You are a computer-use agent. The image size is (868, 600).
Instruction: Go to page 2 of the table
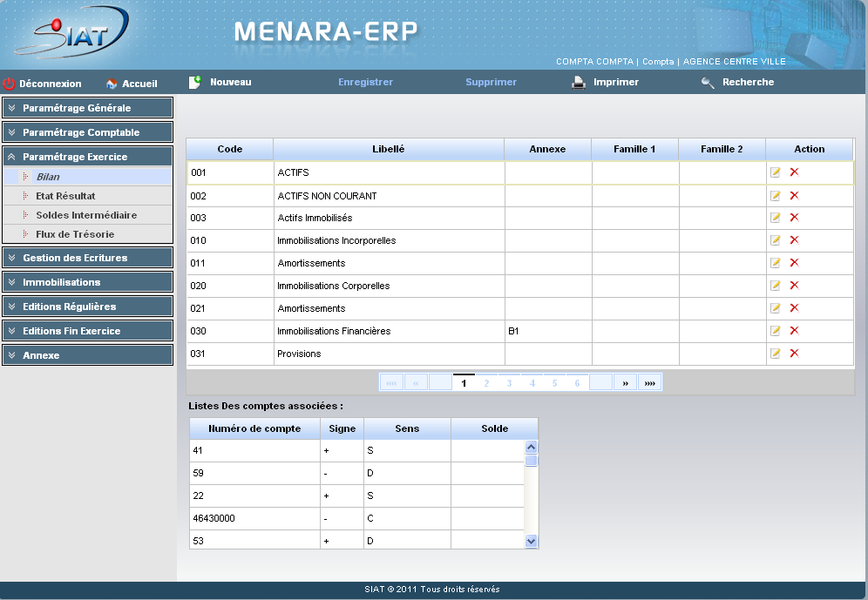click(x=486, y=383)
